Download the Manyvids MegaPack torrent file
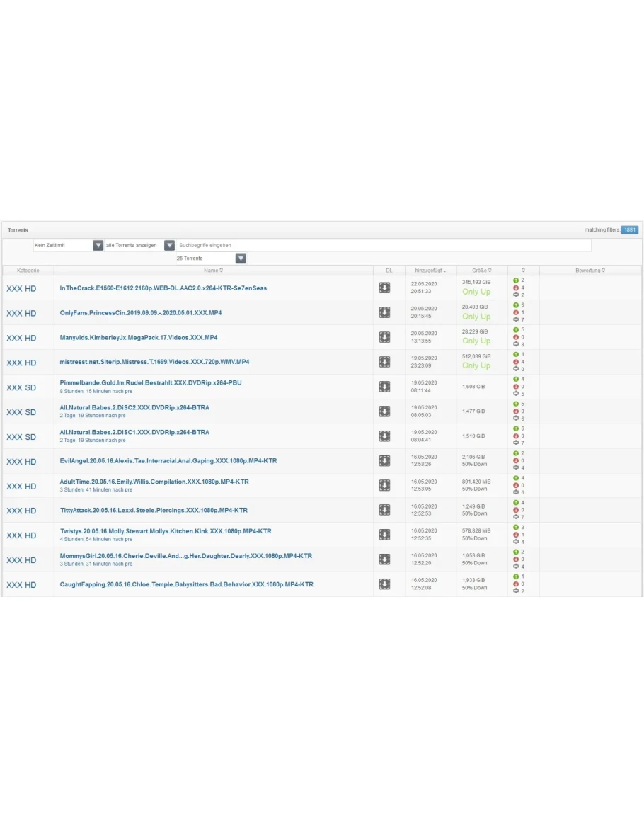 pyautogui.click(x=384, y=337)
